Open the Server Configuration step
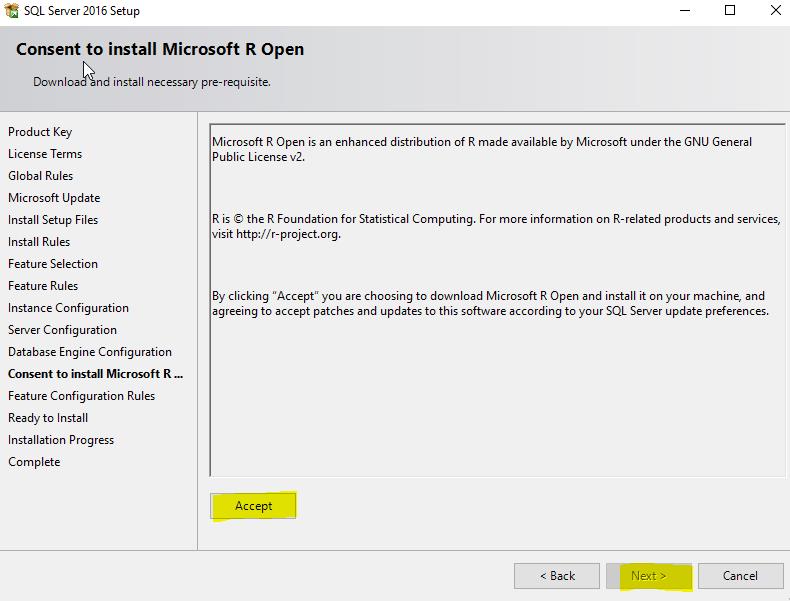 click(62, 330)
